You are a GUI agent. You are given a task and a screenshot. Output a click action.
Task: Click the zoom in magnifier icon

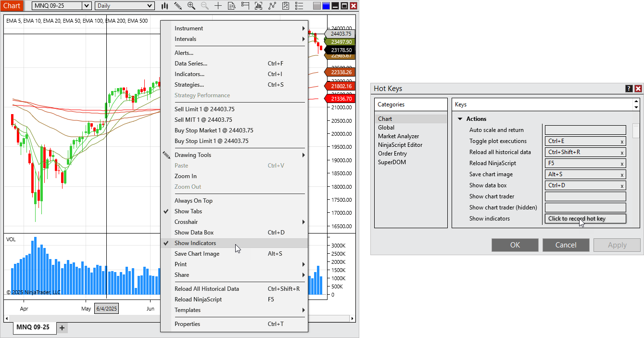click(191, 6)
